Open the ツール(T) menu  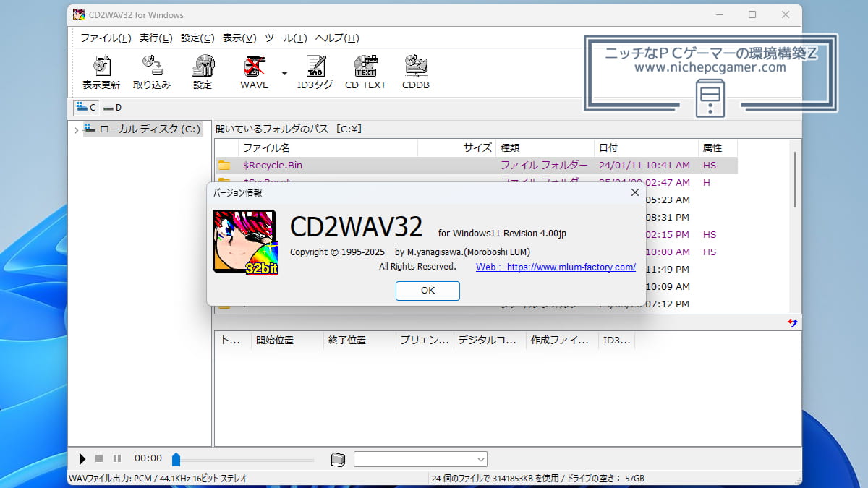tap(286, 38)
